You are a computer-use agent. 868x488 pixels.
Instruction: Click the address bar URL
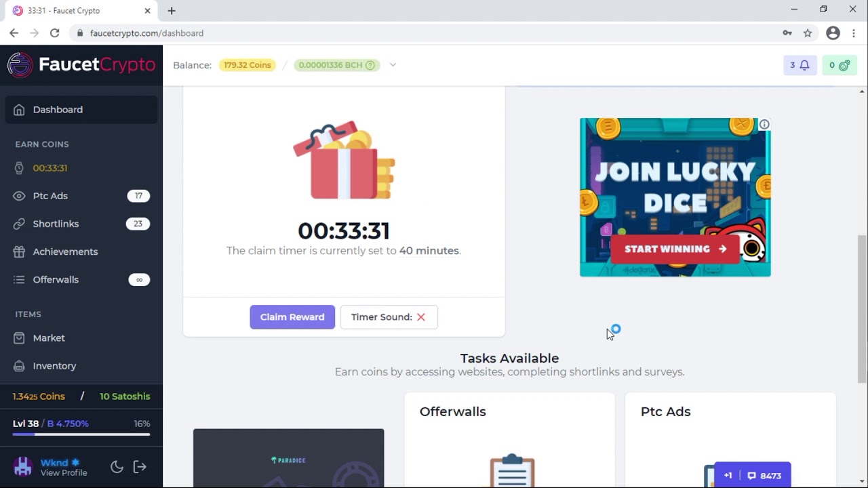point(146,33)
